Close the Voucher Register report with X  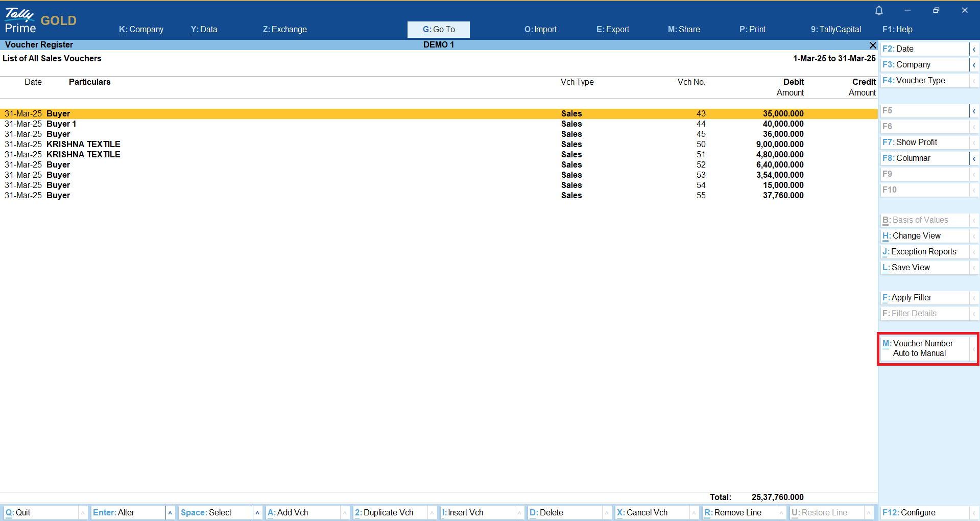873,45
